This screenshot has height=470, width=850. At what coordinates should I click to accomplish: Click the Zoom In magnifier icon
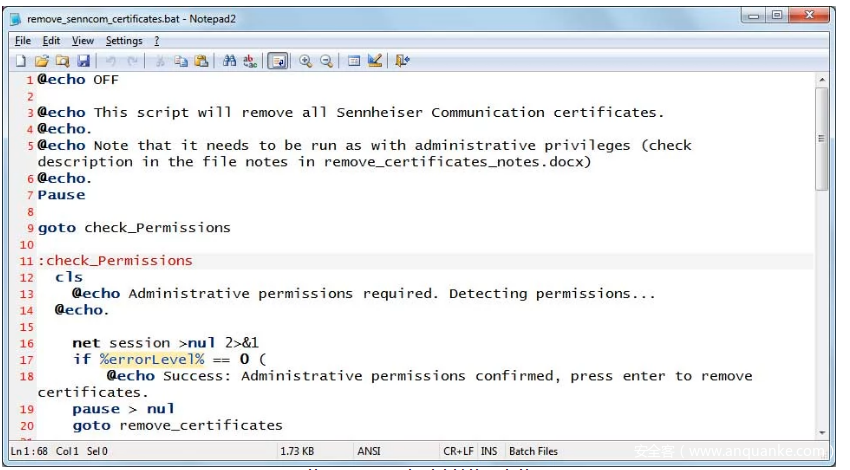[x=306, y=61]
